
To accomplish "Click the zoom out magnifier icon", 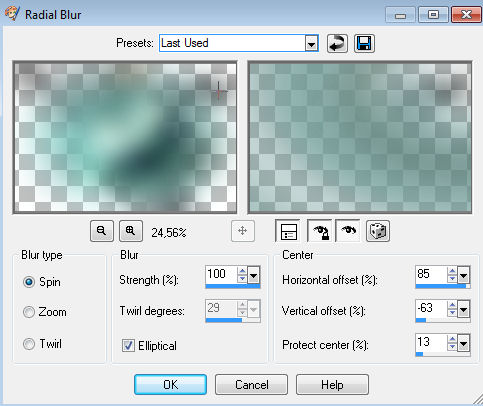I will (x=102, y=231).
